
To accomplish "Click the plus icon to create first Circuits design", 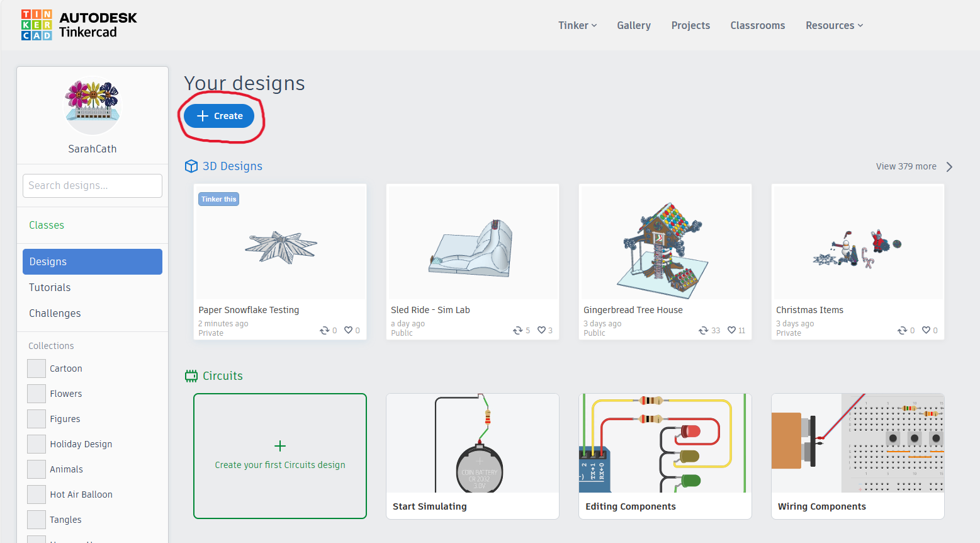I will click(x=279, y=446).
